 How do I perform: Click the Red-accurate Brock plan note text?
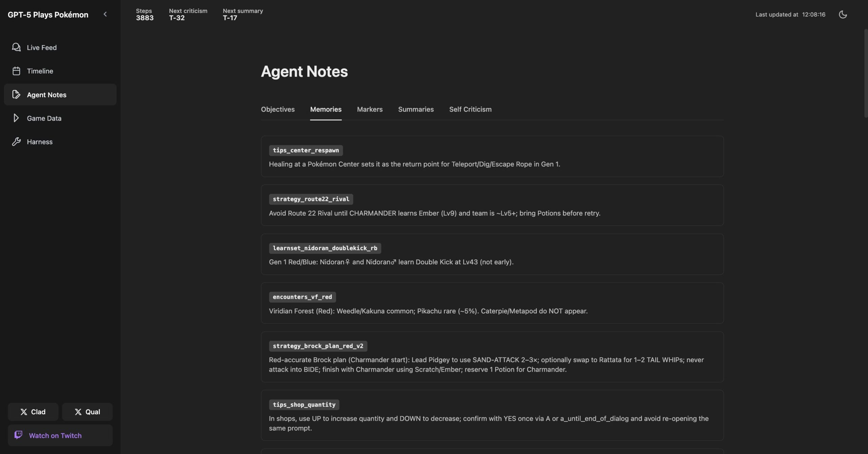coord(486,365)
